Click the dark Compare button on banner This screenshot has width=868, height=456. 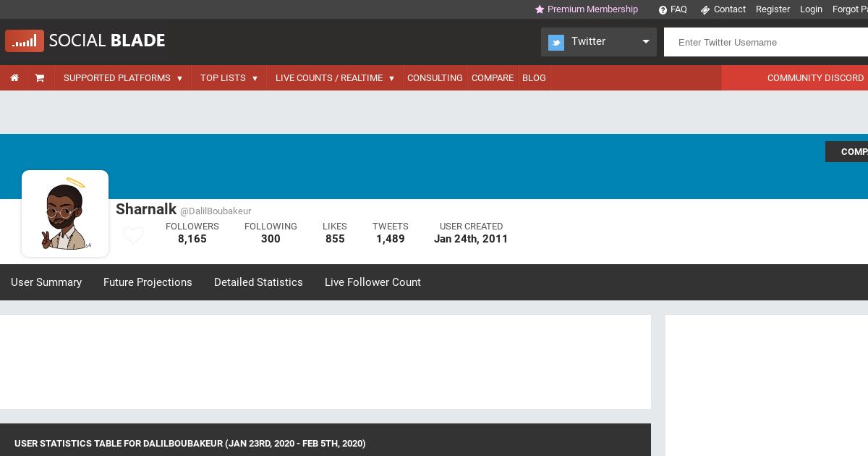tap(846, 151)
